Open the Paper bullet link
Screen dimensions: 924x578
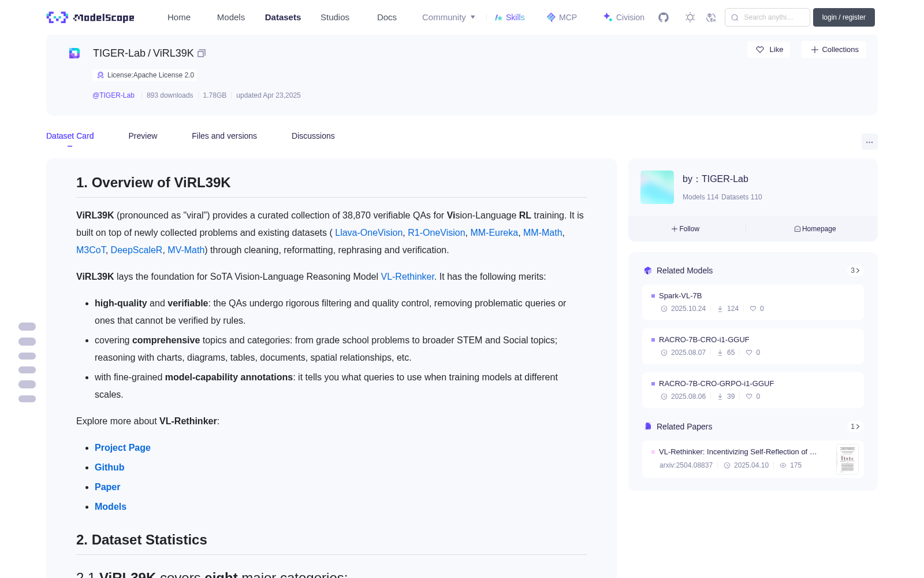tap(107, 487)
